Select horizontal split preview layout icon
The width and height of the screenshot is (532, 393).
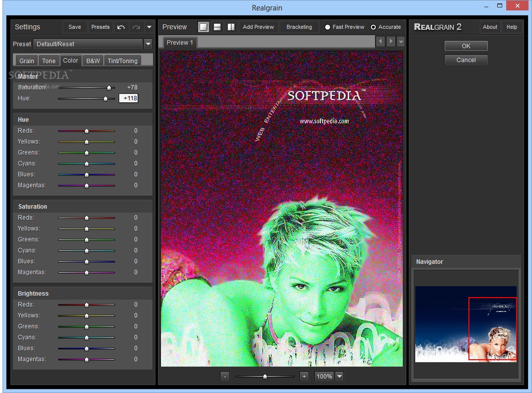pos(217,27)
